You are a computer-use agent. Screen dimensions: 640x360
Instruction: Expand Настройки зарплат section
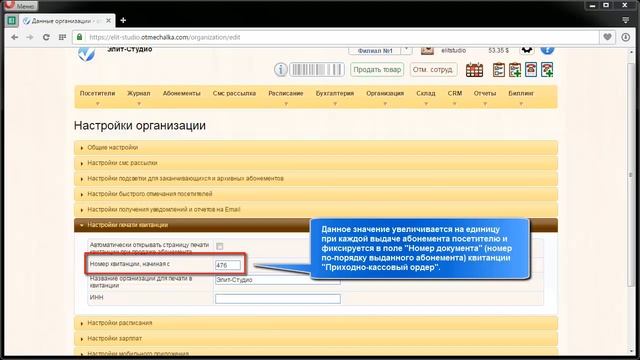[x=316, y=338]
